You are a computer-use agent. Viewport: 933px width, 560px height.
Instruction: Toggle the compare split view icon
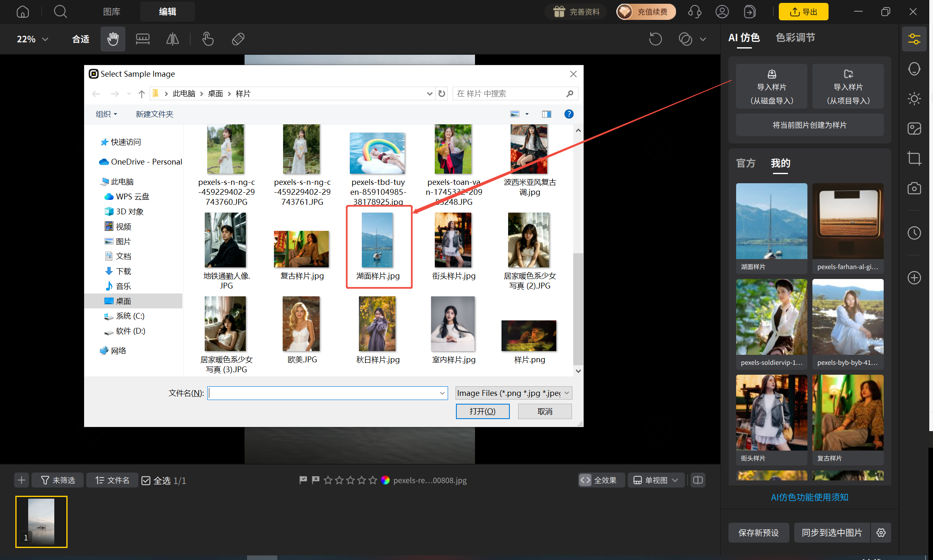pyautogui.click(x=698, y=480)
